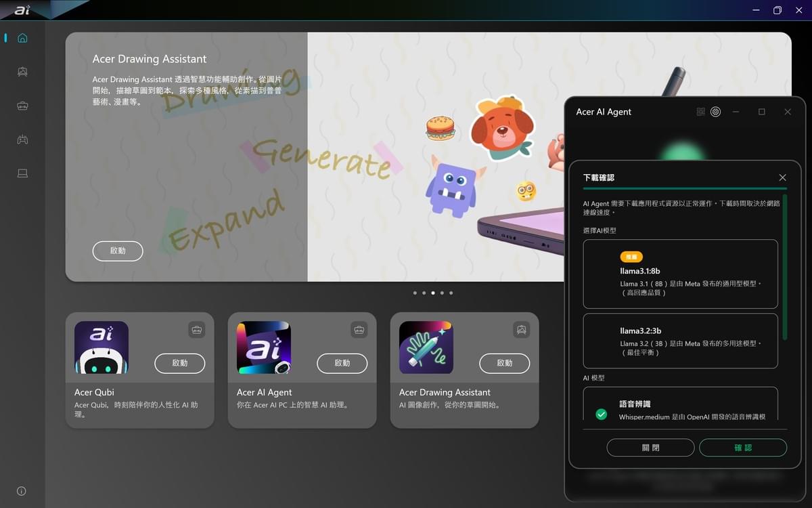
Task: Select the llama3.2:3b model option
Action: point(681,341)
